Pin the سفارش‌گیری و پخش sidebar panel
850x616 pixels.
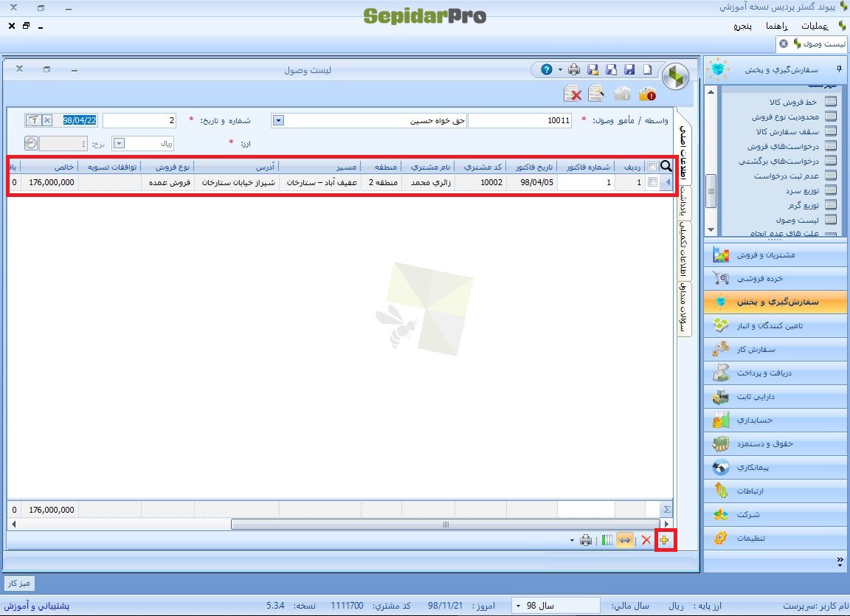(x=839, y=69)
